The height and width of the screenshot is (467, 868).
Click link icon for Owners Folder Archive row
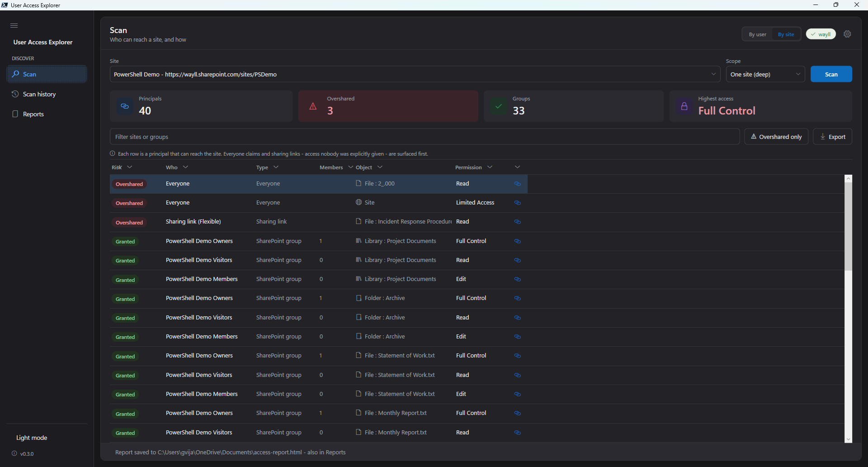click(x=518, y=298)
